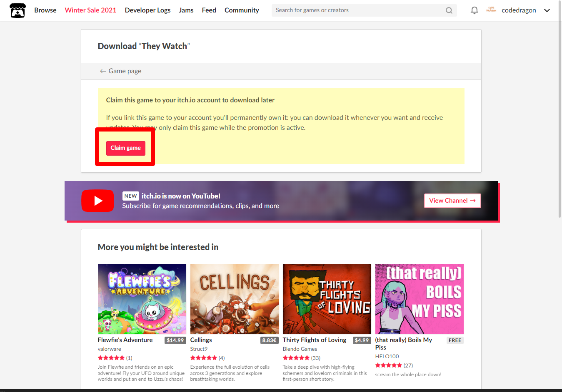The width and height of the screenshot is (562, 392).
Task: Expand the account dropdown chevron
Action: [x=547, y=10]
